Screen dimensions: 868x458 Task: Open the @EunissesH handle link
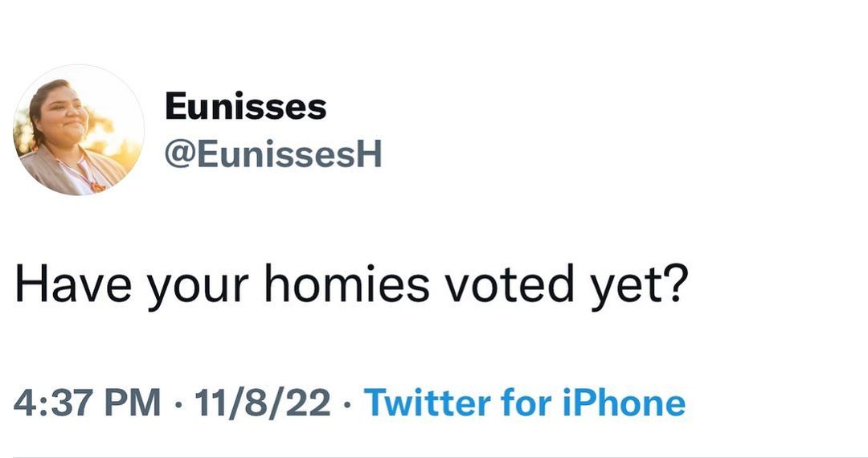coord(272,154)
